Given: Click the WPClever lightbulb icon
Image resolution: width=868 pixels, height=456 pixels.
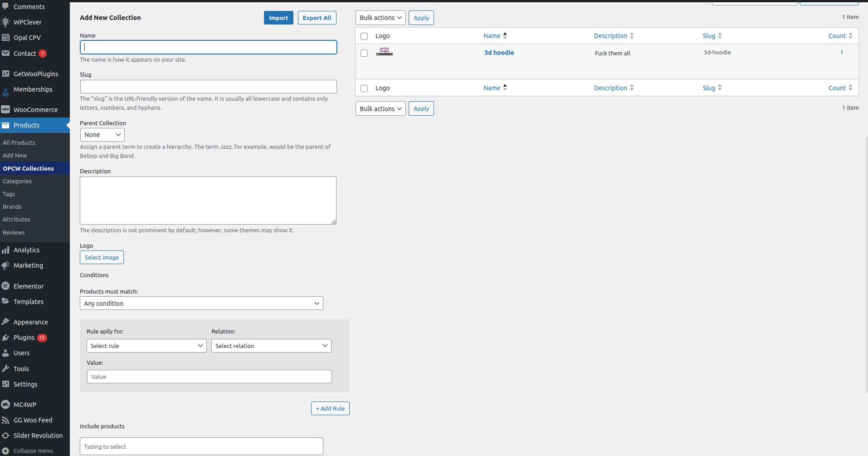Looking at the screenshot, I should [x=5, y=22].
